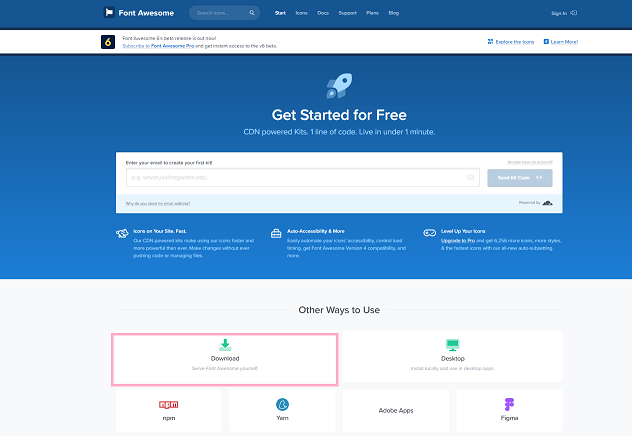The height and width of the screenshot is (436, 632).
Task: Click the Sign In link
Action: coord(559,13)
